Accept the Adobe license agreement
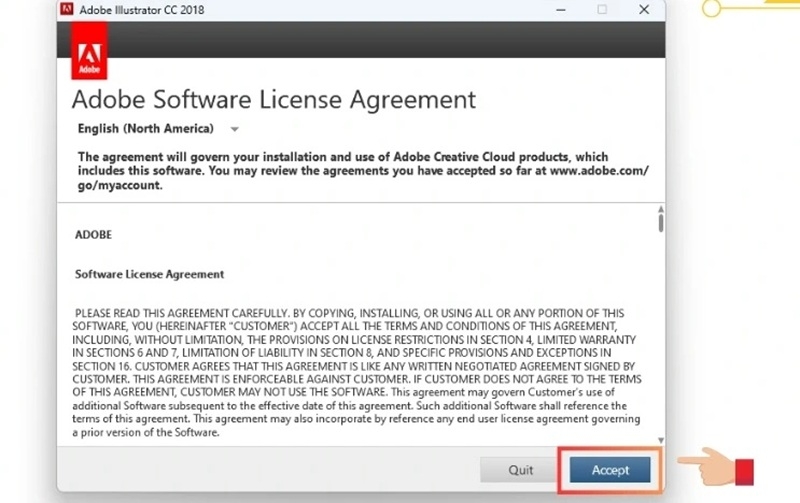This screenshot has height=503, width=800. 610,470
